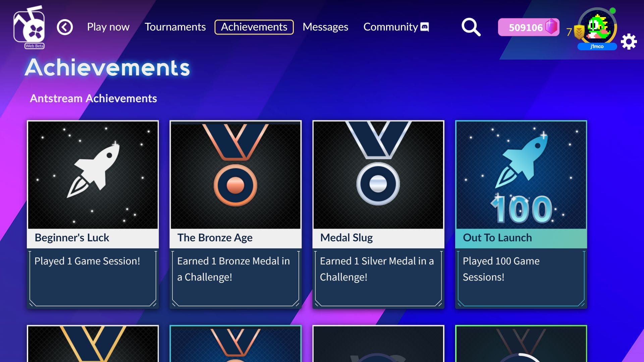Viewport: 644px width, 362px height.
Task: Click the gold level 7 badge
Action: pyautogui.click(x=579, y=32)
